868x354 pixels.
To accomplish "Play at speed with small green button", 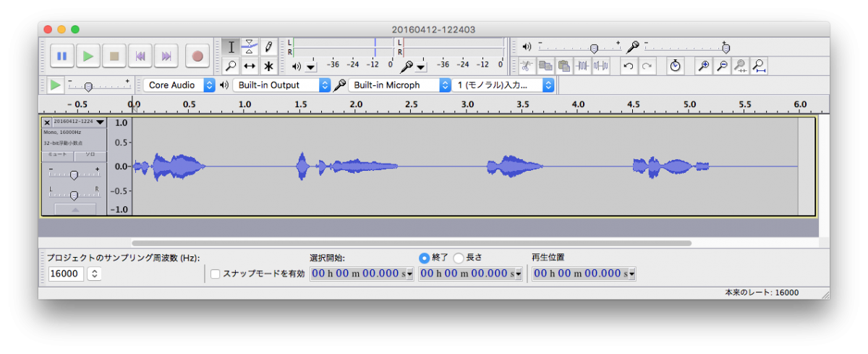I will [55, 85].
